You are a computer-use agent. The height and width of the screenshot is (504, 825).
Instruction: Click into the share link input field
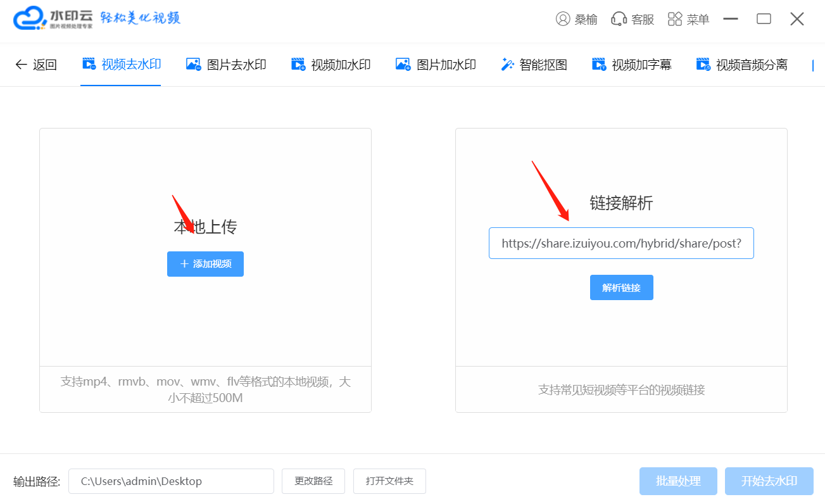coord(620,243)
